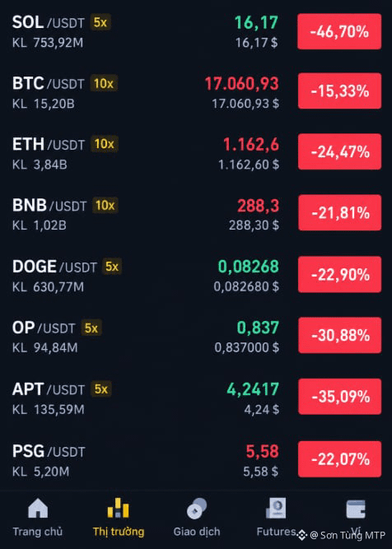Select the DOGE price 0,08268

[249, 267]
